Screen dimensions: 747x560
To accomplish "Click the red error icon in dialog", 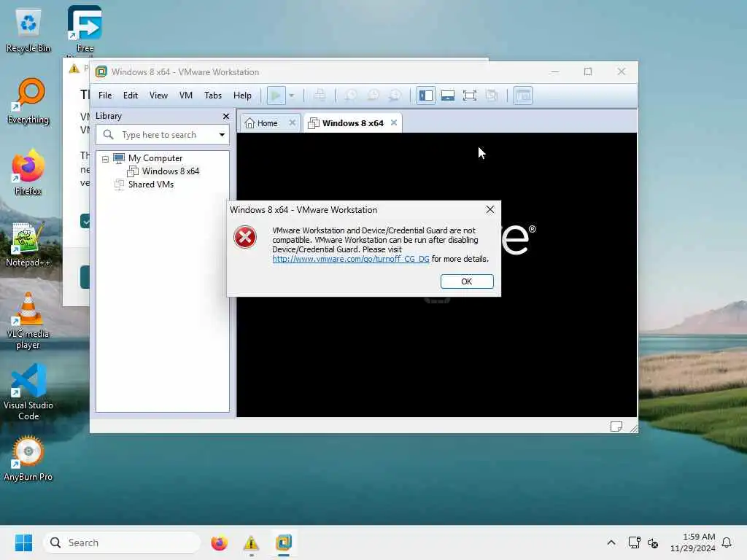I will pos(245,237).
